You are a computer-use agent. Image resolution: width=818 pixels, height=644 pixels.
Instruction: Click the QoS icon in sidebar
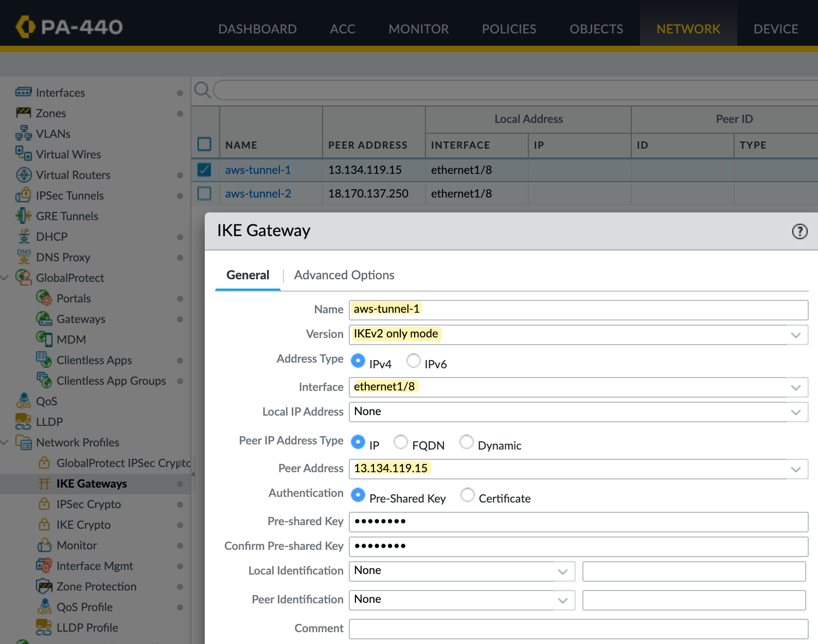click(x=23, y=401)
